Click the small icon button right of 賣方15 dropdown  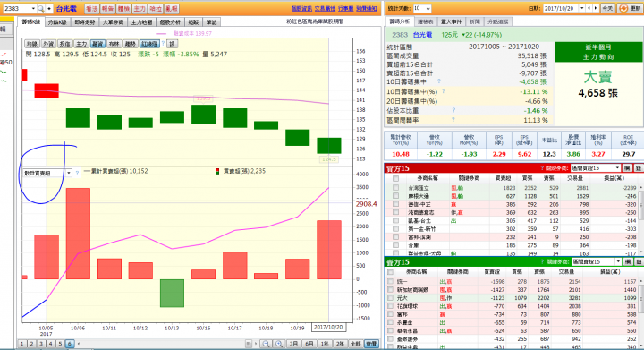[x=627, y=261]
